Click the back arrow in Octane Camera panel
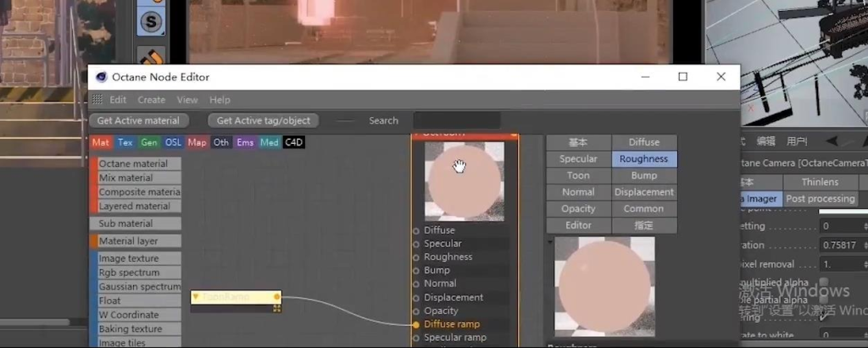The image size is (868, 348). [832, 141]
